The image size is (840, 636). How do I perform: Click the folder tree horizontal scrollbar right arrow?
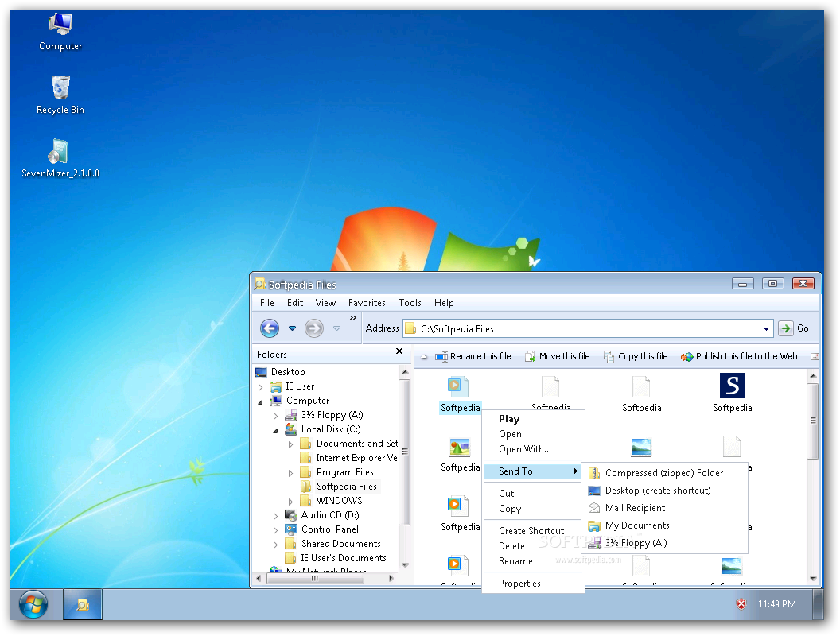pyautogui.click(x=391, y=578)
